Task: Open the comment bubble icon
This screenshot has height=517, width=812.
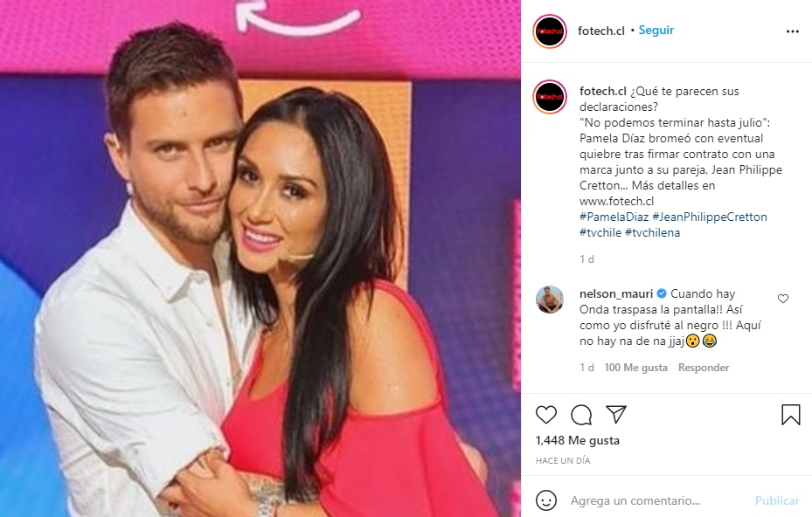Action: [x=581, y=415]
